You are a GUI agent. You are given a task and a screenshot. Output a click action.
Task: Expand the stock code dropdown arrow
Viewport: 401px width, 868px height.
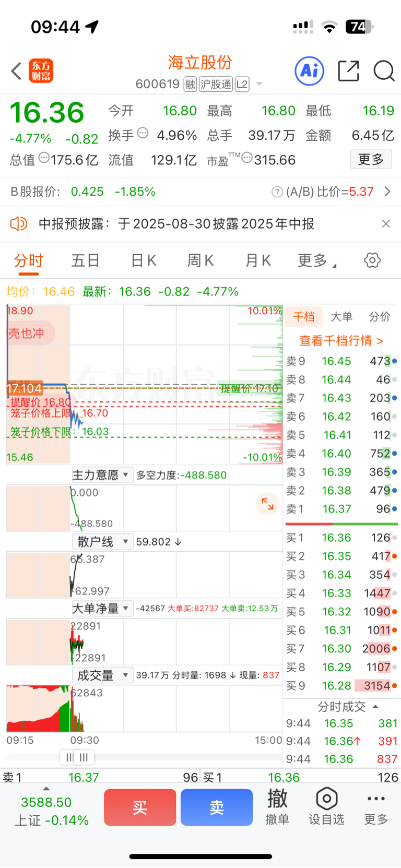[x=260, y=84]
